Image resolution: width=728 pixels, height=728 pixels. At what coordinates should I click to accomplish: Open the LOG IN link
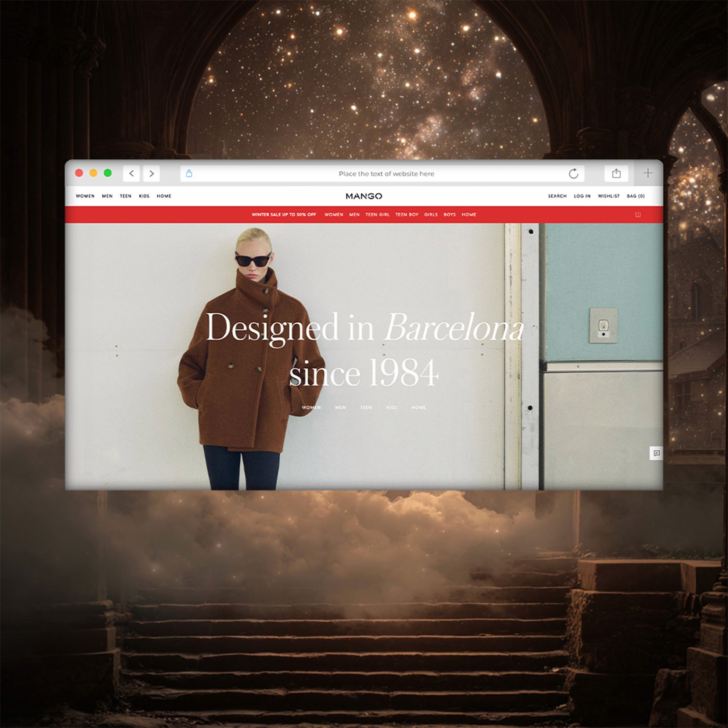582,196
